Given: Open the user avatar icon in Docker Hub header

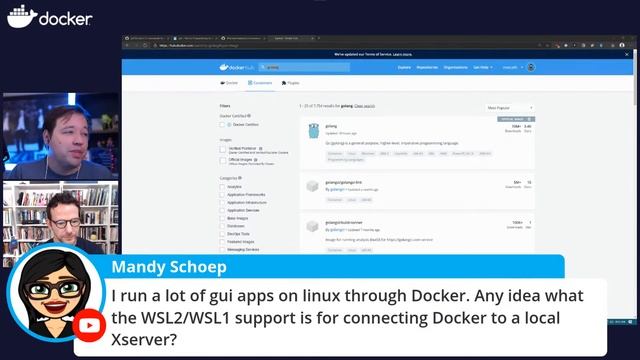Looking at the screenshot, I should pos(531,67).
